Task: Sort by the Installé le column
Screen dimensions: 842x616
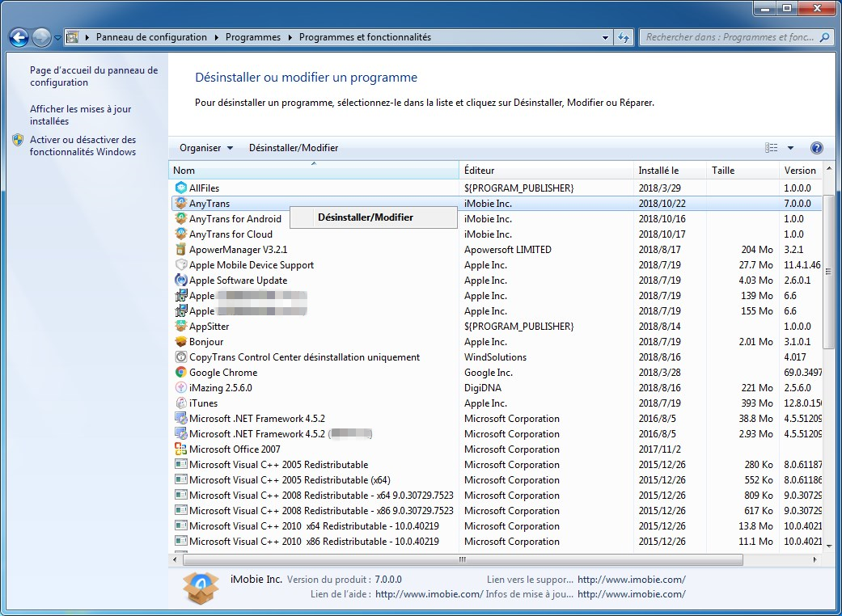Action: [x=671, y=170]
